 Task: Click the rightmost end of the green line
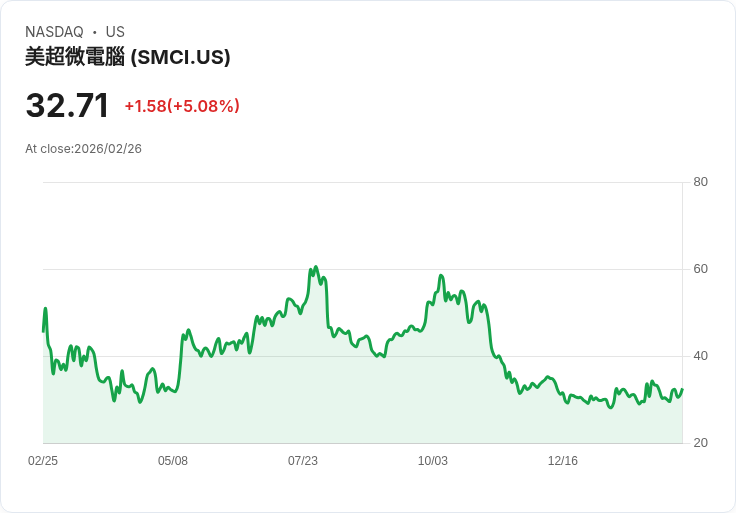tap(682, 389)
